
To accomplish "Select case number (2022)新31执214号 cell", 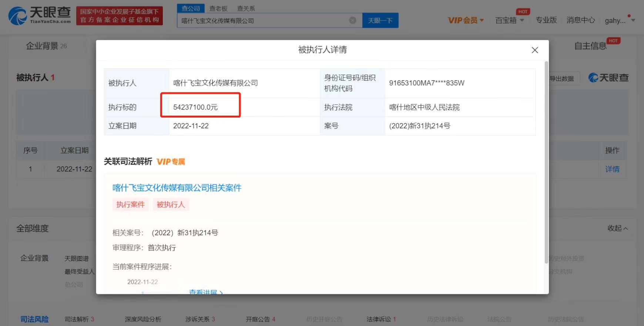I will point(420,126).
